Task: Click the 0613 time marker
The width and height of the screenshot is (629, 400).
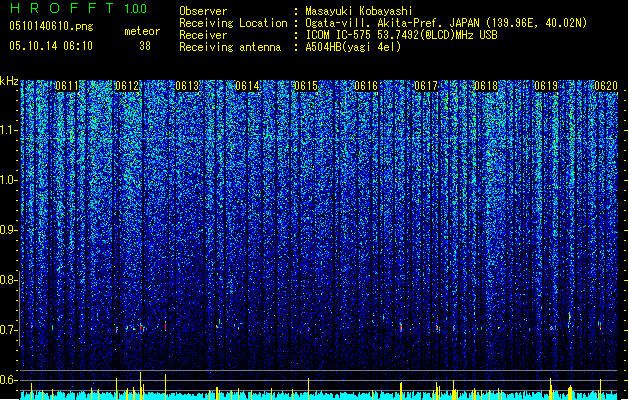Action: [x=187, y=86]
